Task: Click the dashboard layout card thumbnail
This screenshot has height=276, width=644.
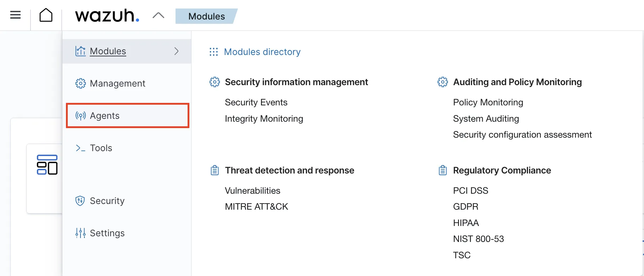Action: [x=47, y=165]
